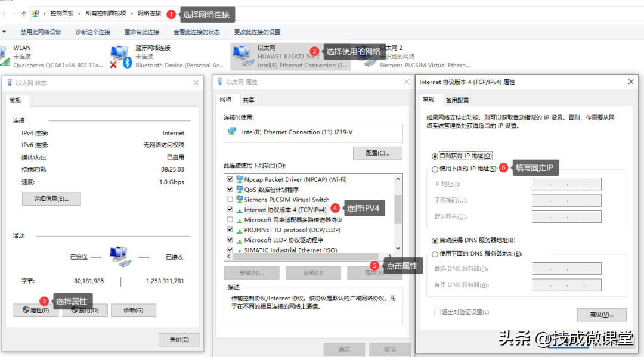Select Npcap Packet Driver item icon
This screenshot has width=644, height=357.
tap(240, 179)
